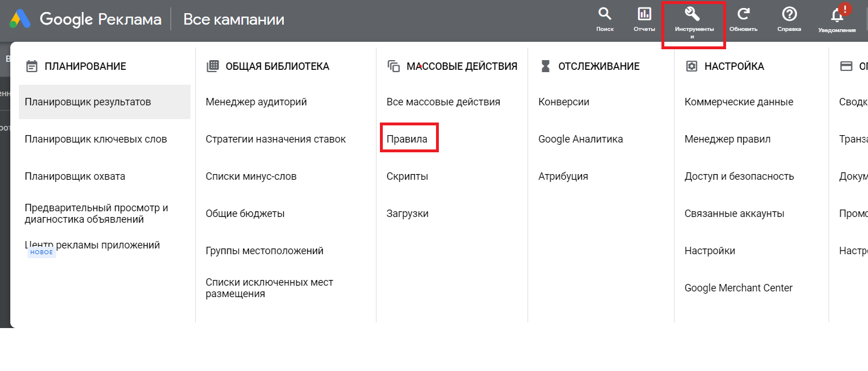This screenshot has height=371, width=868.
Task: Open Планировщик ключевых слов
Action: [96, 139]
